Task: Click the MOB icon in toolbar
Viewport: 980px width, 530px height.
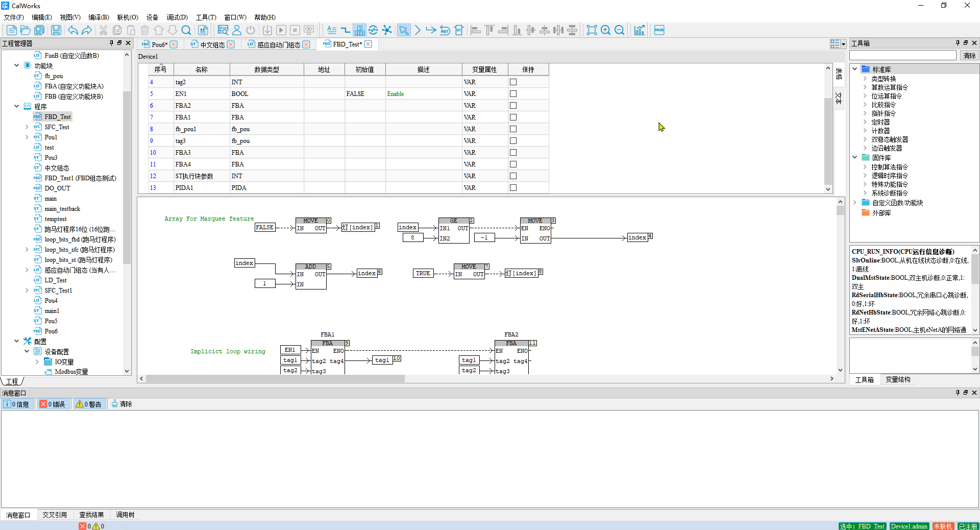Action: 659,30
